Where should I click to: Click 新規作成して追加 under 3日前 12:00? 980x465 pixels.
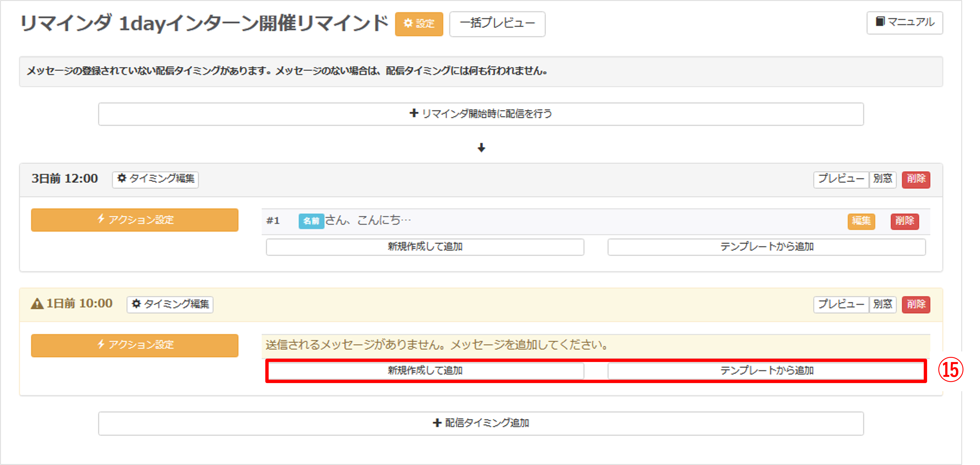coord(425,247)
